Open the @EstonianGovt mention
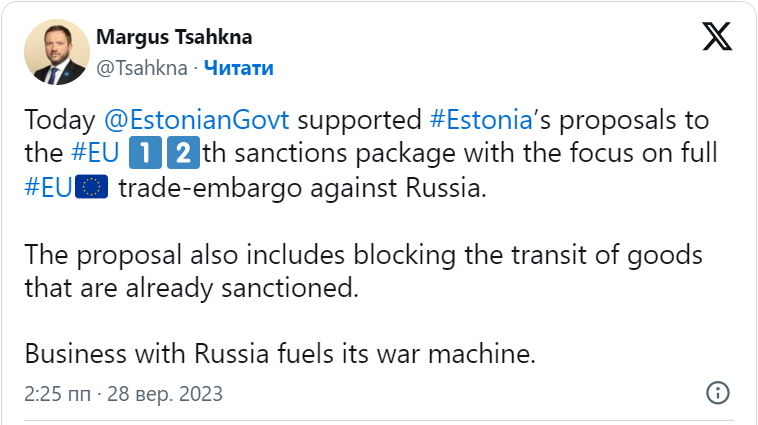The width and height of the screenshot is (758, 425). [x=197, y=120]
